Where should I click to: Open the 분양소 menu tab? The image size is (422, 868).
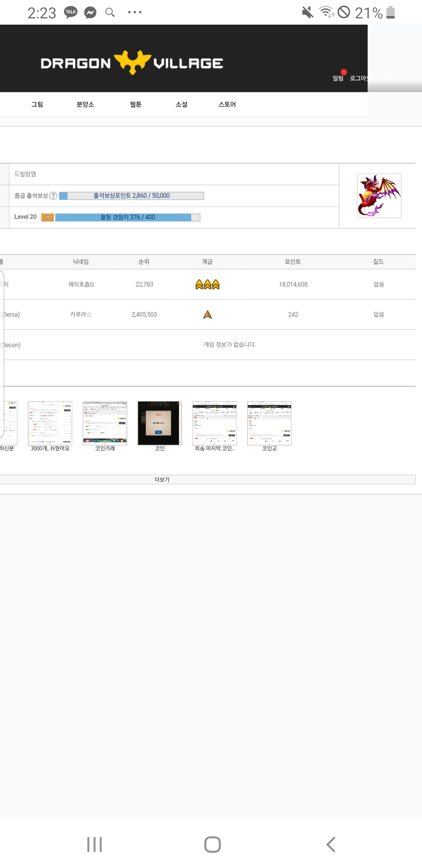pyautogui.click(x=85, y=104)
